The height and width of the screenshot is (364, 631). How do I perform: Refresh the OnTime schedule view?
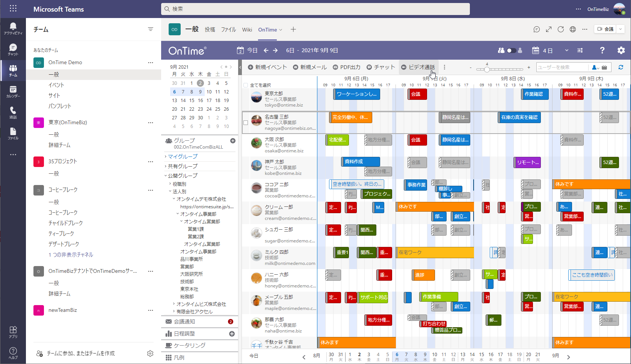pyautogui.click(x=621, y=67)
